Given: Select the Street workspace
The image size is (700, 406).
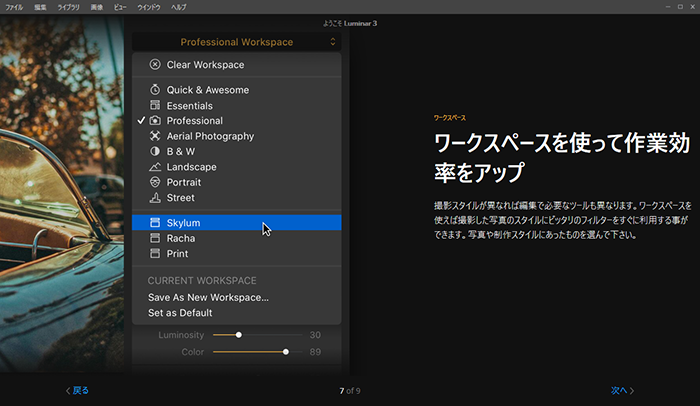Looking at the screenshot, I should click(x=237, y=197).
